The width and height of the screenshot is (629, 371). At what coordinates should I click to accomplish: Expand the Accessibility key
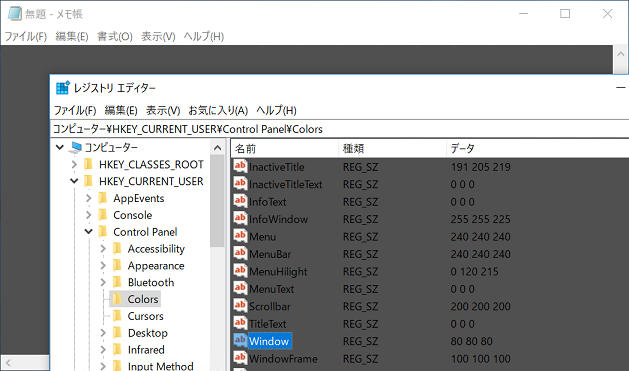coord(103,249)
